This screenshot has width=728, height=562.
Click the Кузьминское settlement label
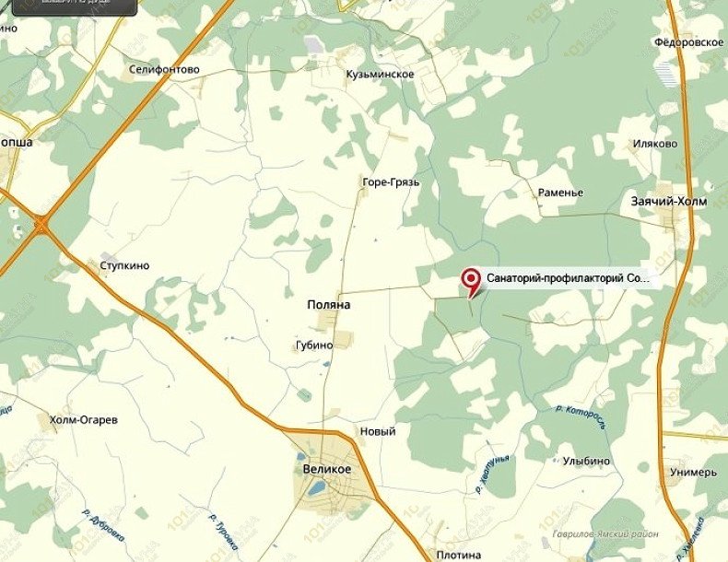(381, 75)
